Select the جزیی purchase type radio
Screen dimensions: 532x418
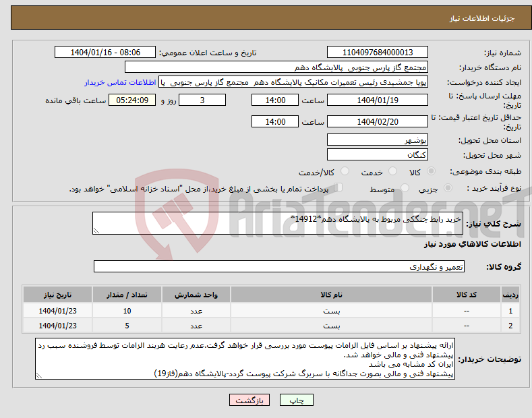[448, 188]
